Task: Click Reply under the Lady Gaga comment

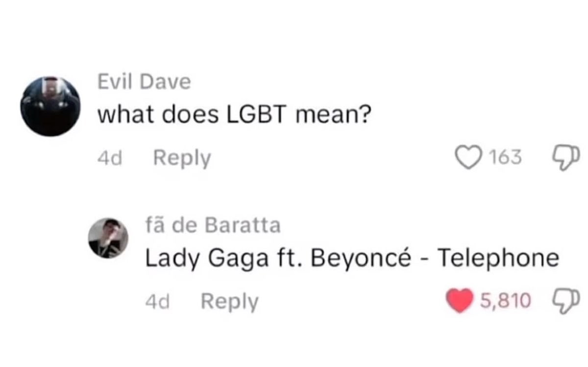Action: click(x=229, y=301)
